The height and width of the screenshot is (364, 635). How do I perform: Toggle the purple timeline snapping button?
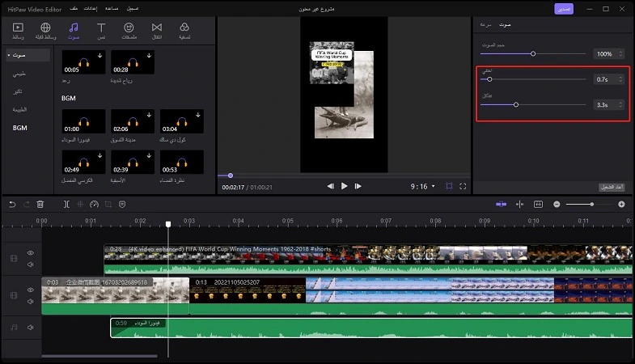pos(501,205)
